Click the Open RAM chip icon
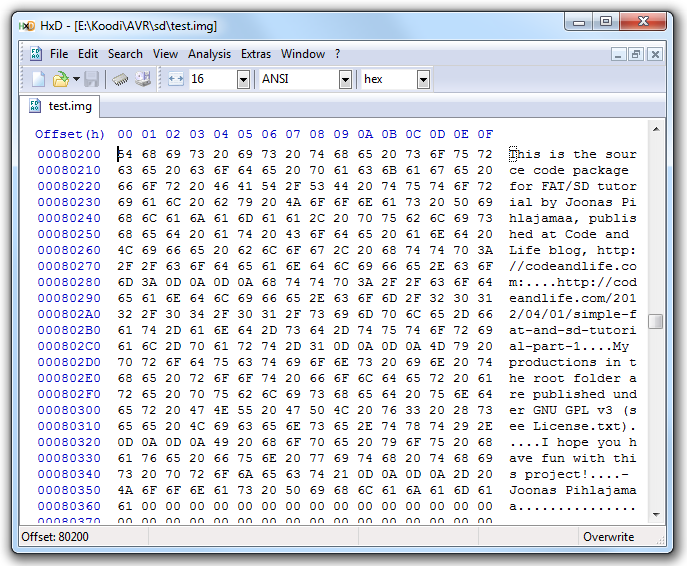This screenshot has height=566, width=687. [x=120, y=79]
